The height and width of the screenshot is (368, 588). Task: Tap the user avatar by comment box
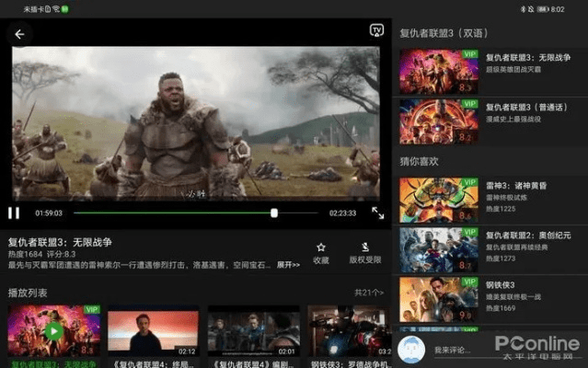[411, 350]
